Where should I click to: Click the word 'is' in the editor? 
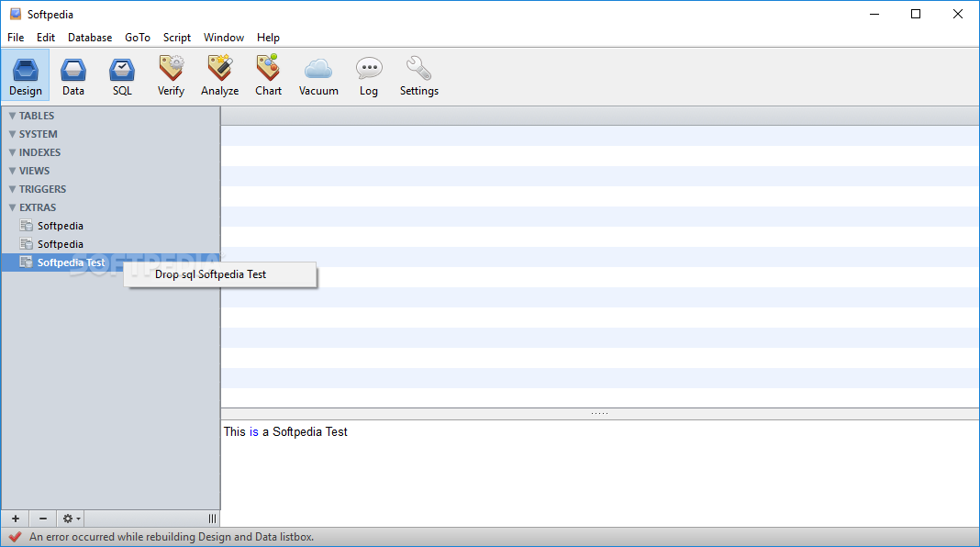click(x=254, y=432)
